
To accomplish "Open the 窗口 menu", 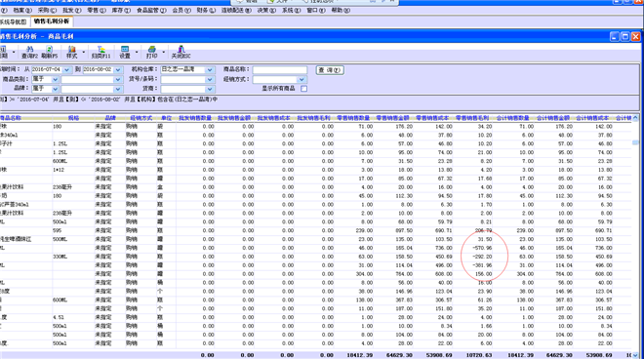I will coord(315,11).
